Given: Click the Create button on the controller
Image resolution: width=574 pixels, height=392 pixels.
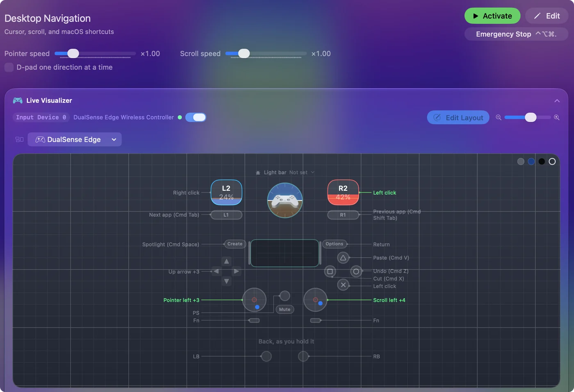Looking at the screenshot, I should [x=235, y=244].
